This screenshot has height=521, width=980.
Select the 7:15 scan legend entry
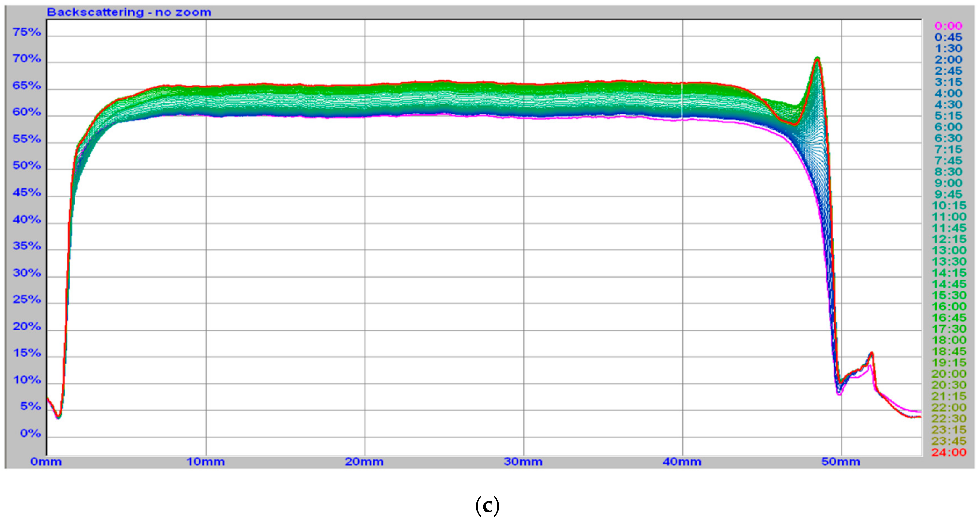pyautogui.click(x=948, y=149)
